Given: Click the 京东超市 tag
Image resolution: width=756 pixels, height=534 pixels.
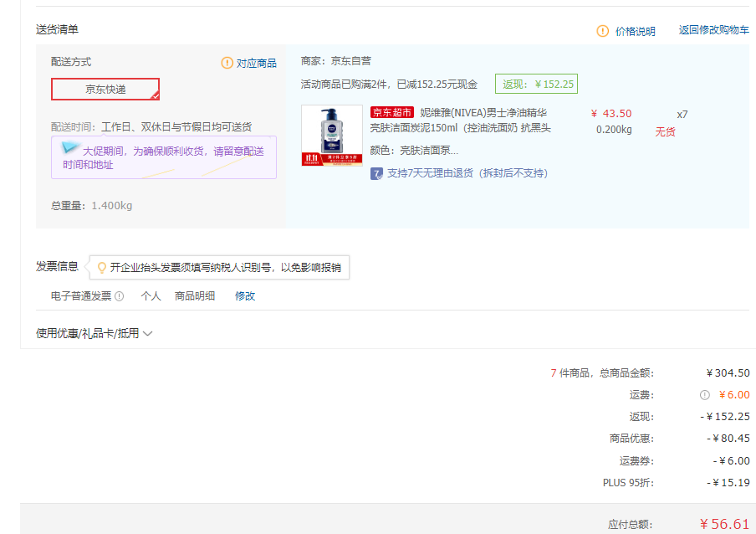Looking at the screenshot, I should (x=392, y=112).
